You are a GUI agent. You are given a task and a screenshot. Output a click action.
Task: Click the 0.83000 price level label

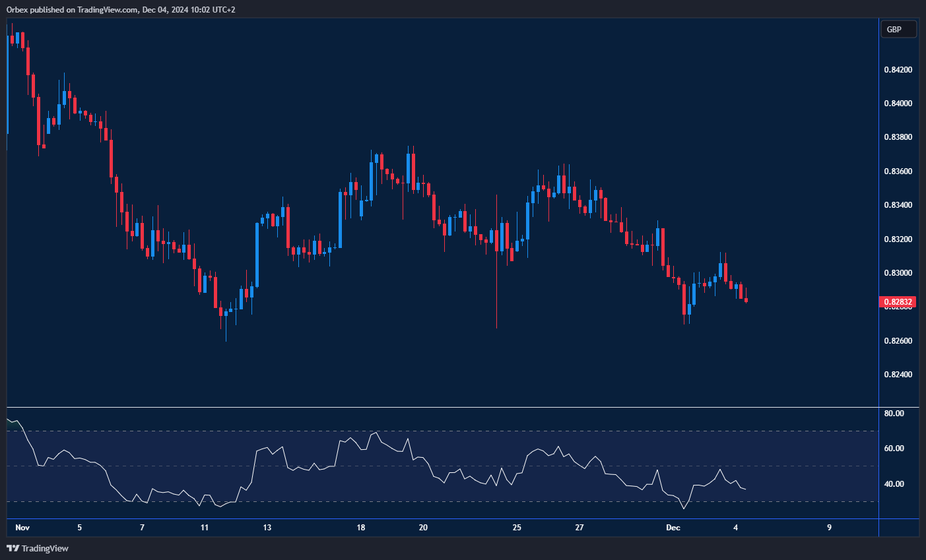[x=898, y=273]
